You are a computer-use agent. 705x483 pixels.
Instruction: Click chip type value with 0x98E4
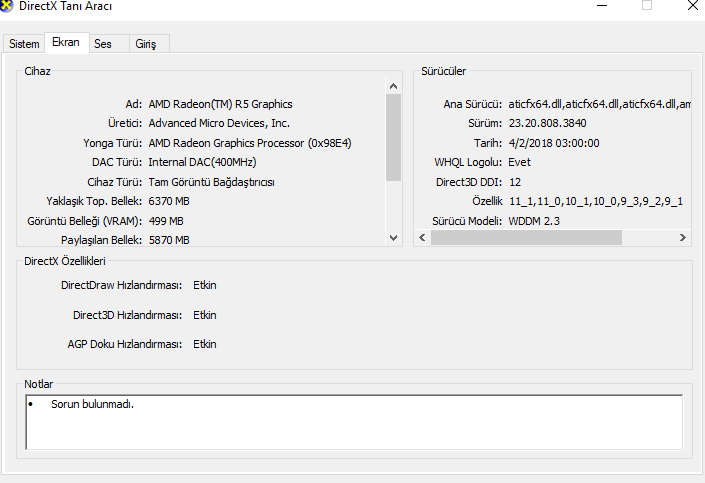[250, 143]
